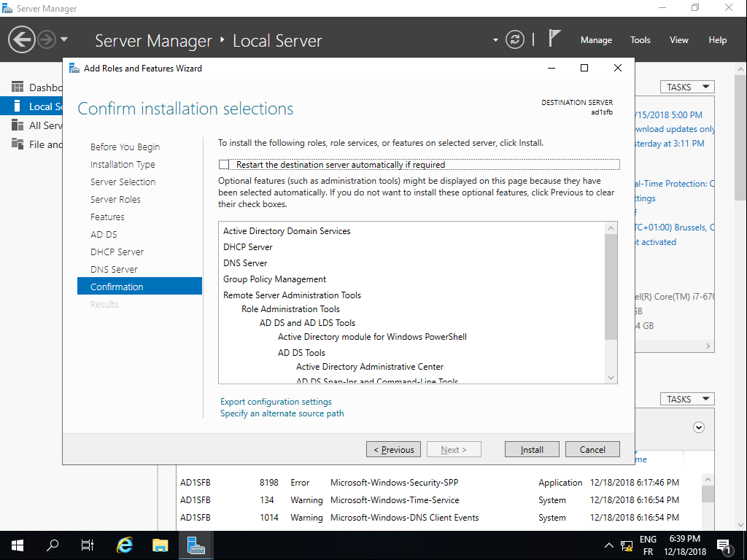Open the Tools menu
Image resolution: width=747 pixels, height=560 pixels.
[x=640, y=40]
